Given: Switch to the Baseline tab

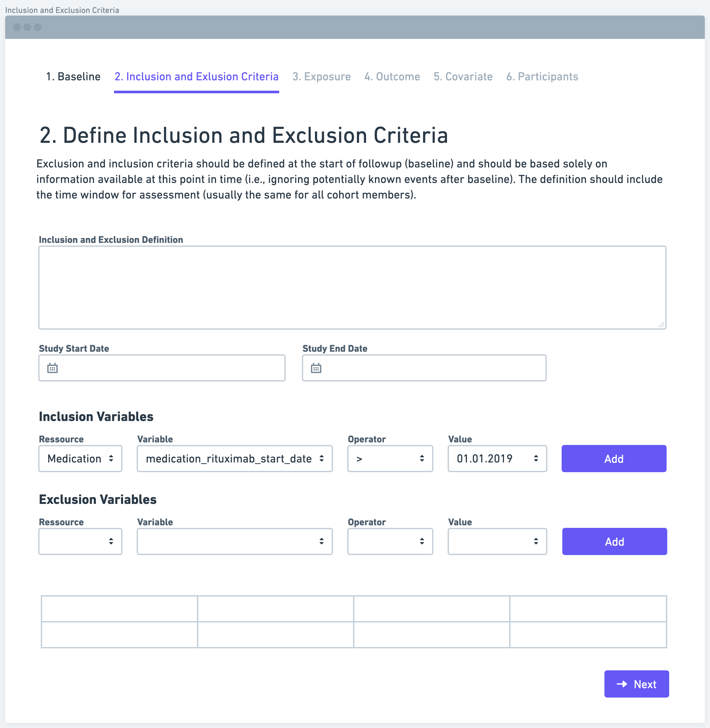Looking at the screenshot, I should (74, 76).
